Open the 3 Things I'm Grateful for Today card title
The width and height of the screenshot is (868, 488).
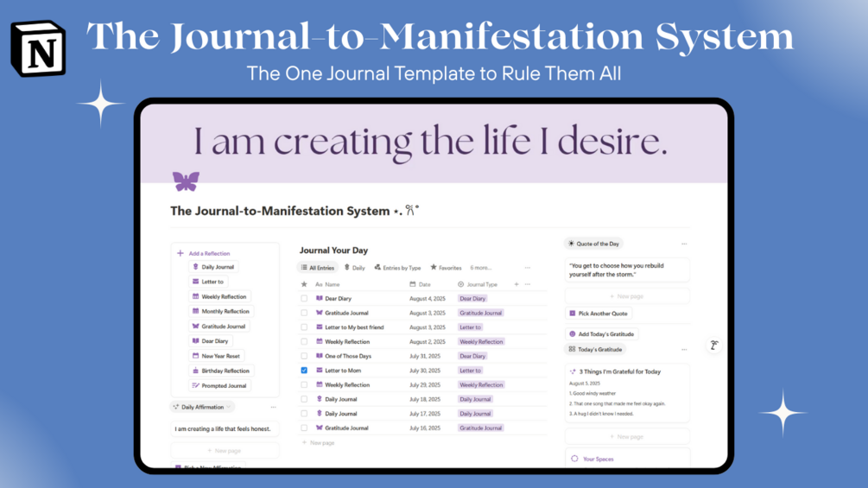[x=619, y=371]
